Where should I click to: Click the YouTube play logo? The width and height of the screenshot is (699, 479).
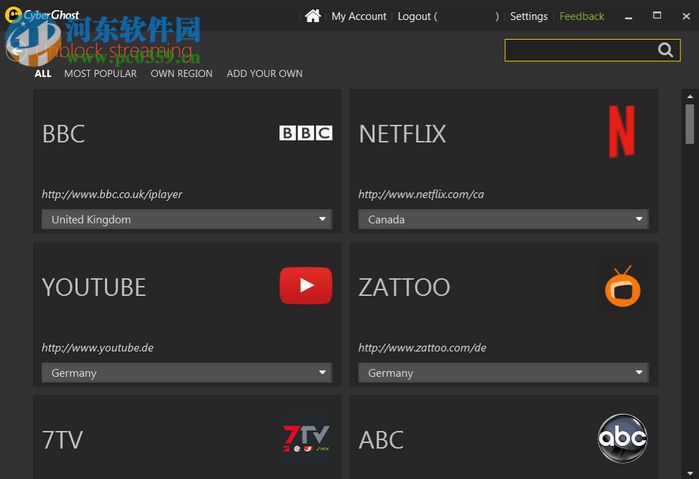click(x=306, y=285)
